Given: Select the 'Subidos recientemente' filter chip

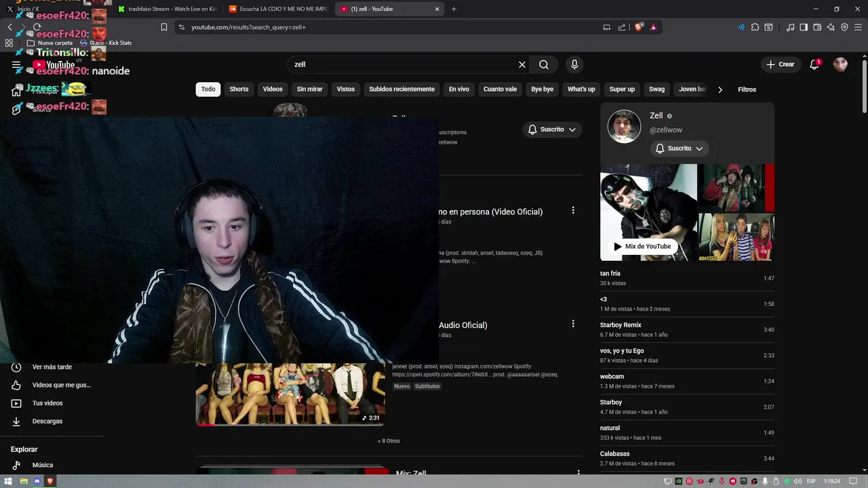Looking at the screenshot, I should 401,89.
